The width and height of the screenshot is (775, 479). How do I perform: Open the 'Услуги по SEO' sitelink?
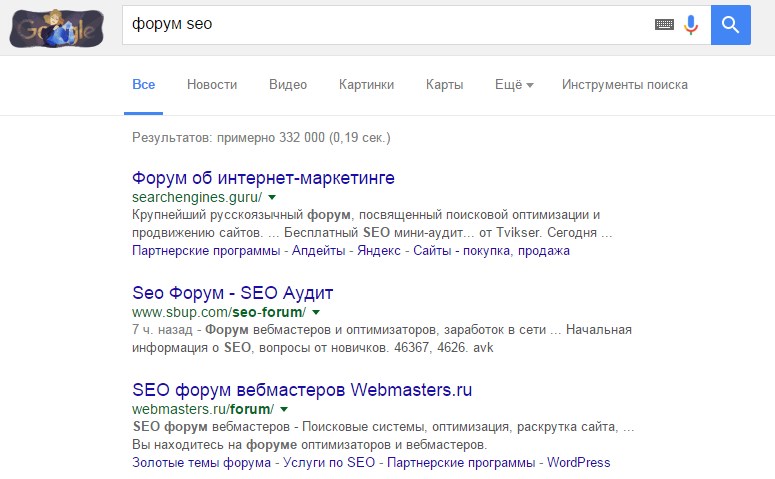coord(329,463)
